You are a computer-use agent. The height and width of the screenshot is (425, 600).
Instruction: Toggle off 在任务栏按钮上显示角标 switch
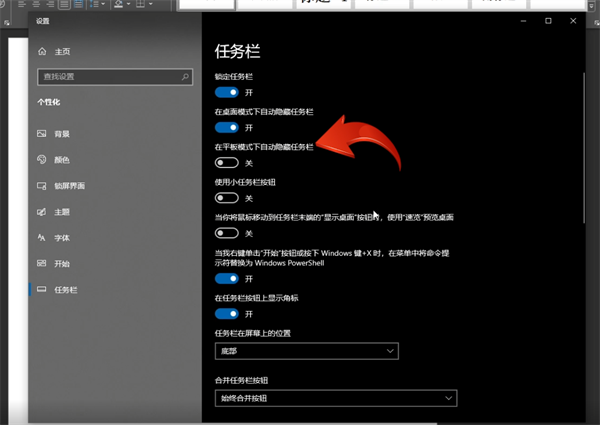(x=227, y=313)
